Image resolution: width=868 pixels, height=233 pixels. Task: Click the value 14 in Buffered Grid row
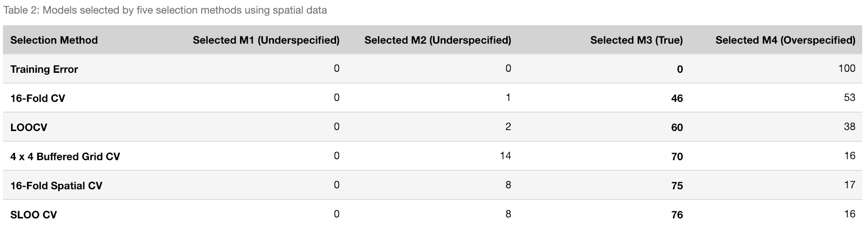click(x=505, y=156)
